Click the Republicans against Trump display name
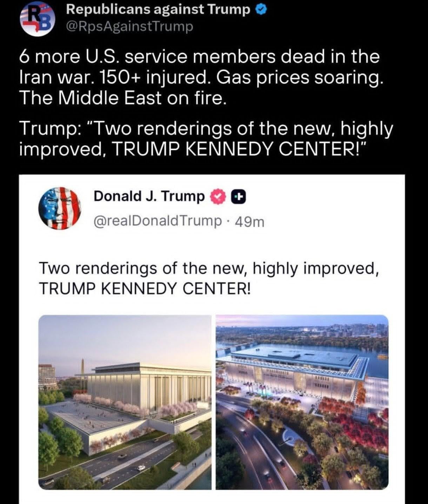The width and height of the screenshot is (428, 504). pyautogui.click(x=158, y=10)
